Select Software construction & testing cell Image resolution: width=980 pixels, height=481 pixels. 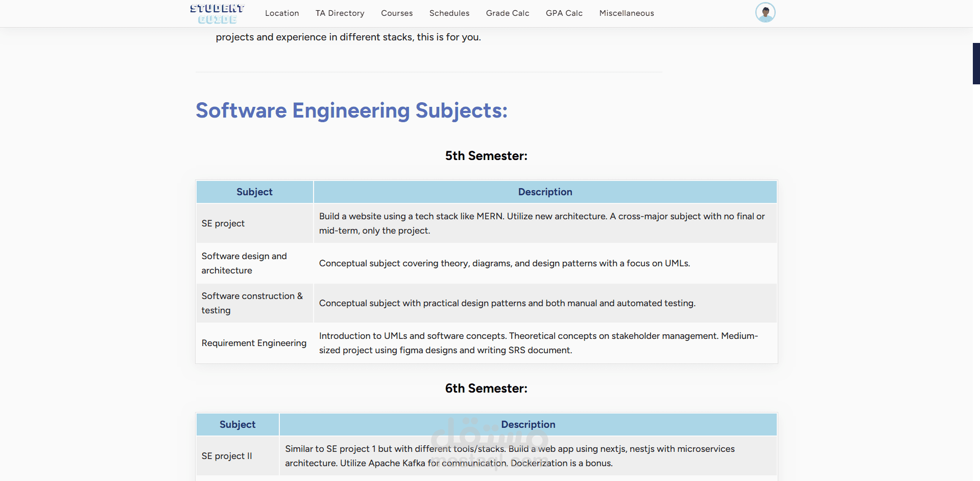[x=255, y=303]
